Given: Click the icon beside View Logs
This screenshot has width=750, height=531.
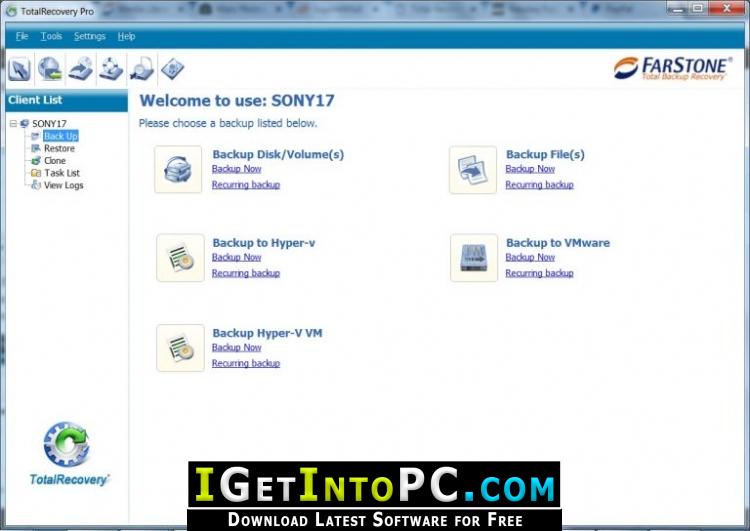Looking at the screenshot, I should (35, 185).
